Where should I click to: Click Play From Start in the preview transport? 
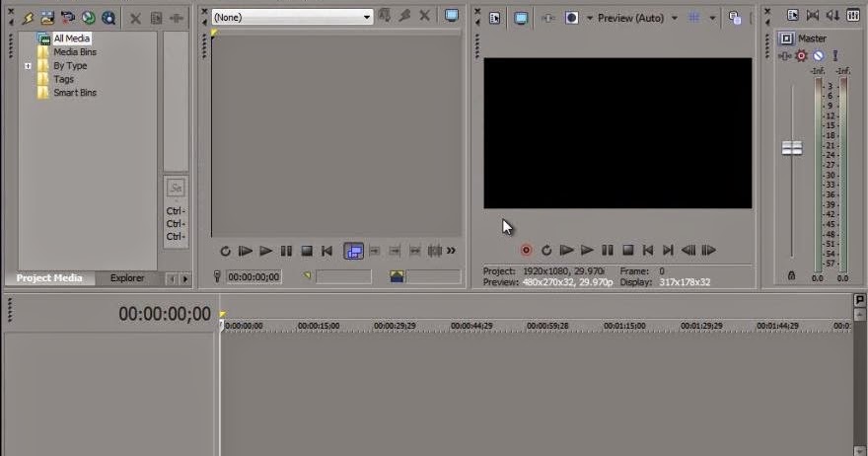tap(566, 251)
